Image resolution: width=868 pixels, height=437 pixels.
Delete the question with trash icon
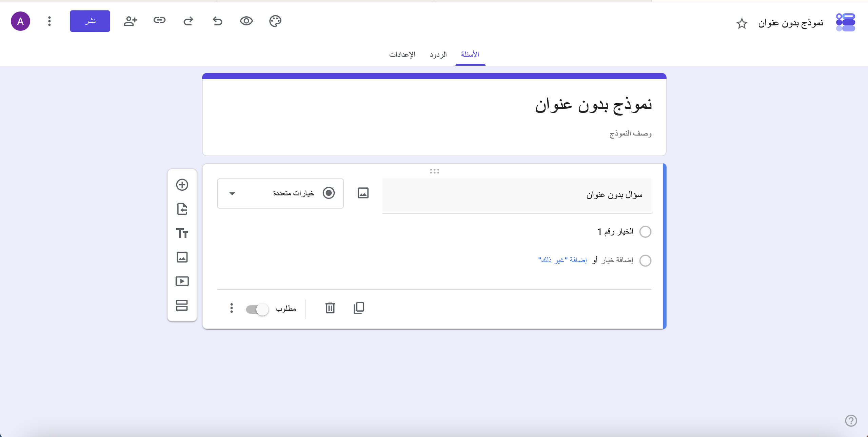(330, 308)
